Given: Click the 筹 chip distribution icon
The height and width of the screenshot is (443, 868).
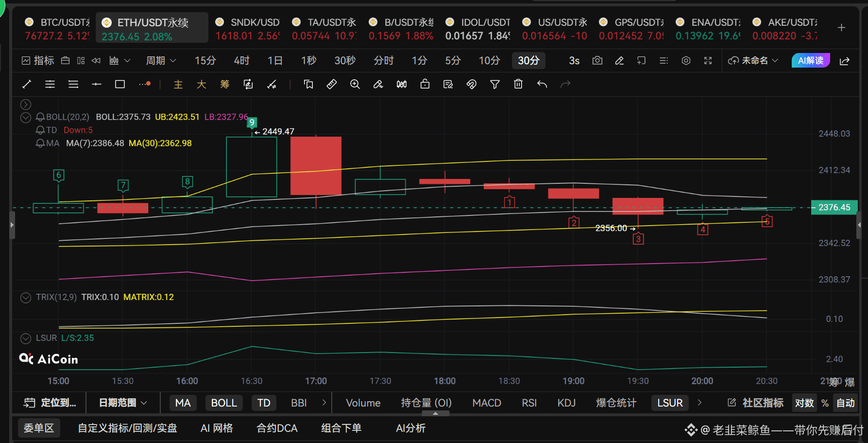Looking at the screenshot, I should coord(225,85).
